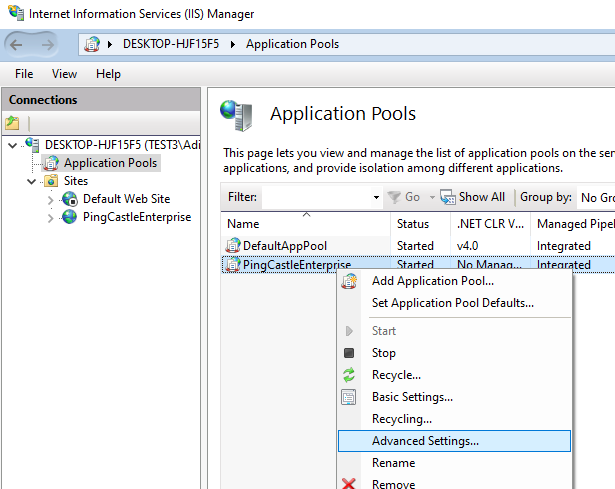This screenshot has height=489, width=615.
Task: Select the Sites node label
Action: 76,181
